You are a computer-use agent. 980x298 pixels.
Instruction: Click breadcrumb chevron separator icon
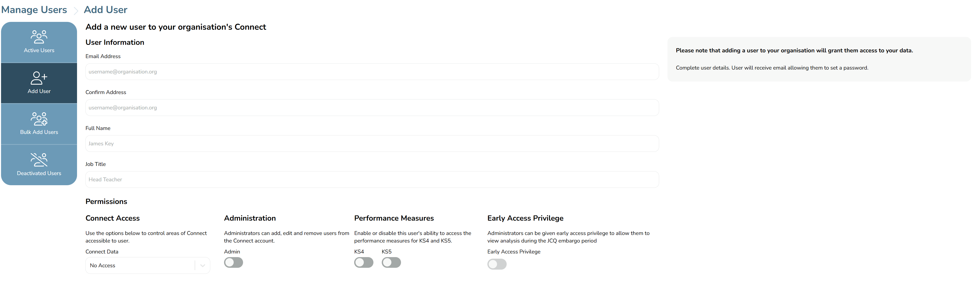tap(76, 11)
